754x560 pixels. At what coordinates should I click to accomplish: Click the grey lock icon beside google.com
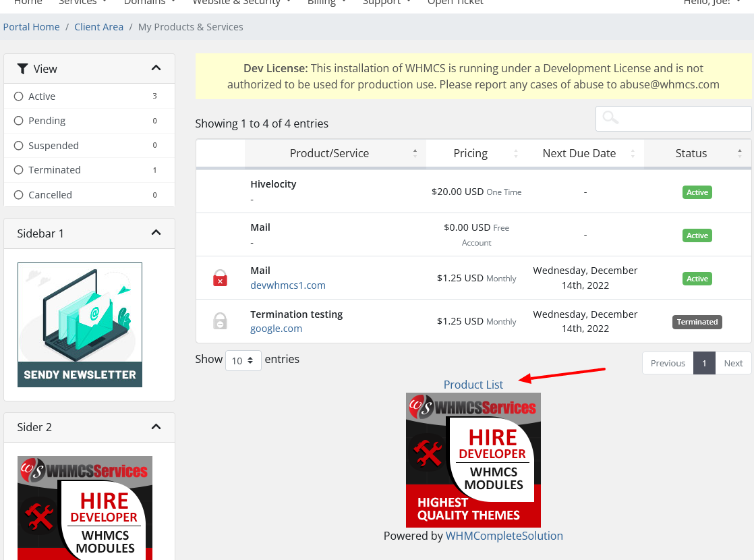[221, 321]
